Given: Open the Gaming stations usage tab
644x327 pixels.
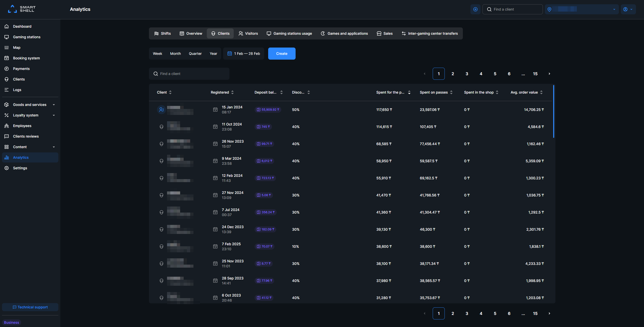Looking at the screenshot, I should coord(289,33).
